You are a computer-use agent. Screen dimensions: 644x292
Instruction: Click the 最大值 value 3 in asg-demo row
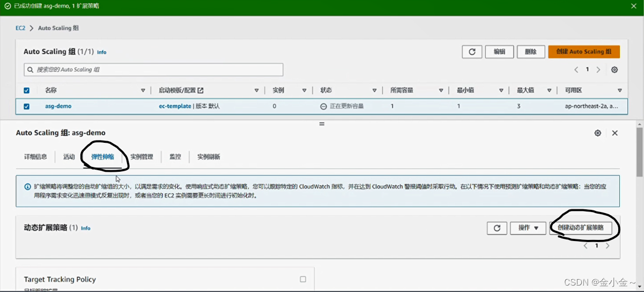tap(519, 106)
